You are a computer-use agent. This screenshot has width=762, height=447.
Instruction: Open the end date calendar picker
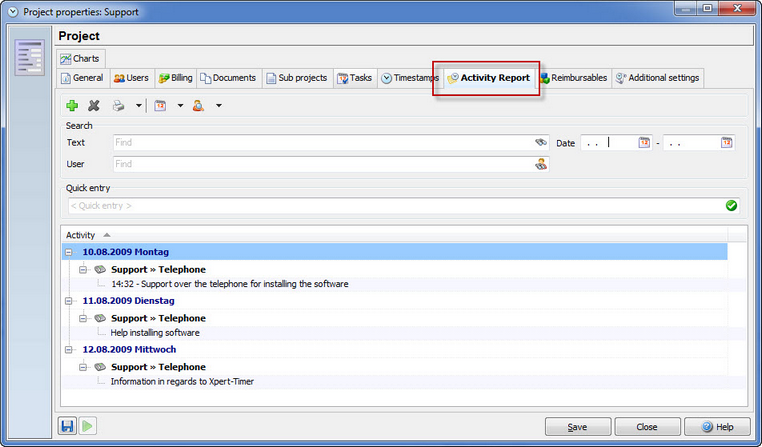(727, 142)
